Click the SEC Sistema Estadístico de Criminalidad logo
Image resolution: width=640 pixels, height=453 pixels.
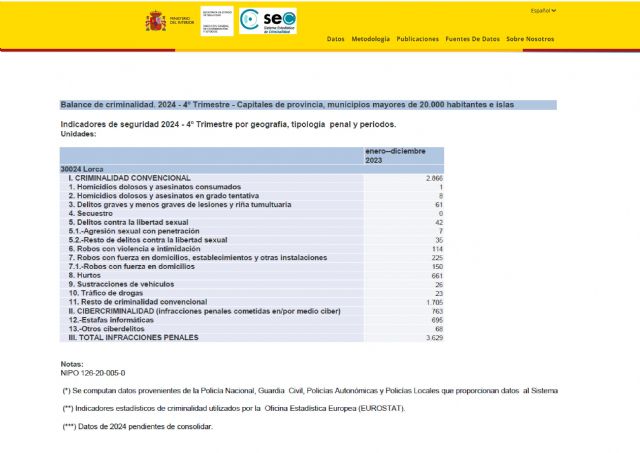coord(268,21)
